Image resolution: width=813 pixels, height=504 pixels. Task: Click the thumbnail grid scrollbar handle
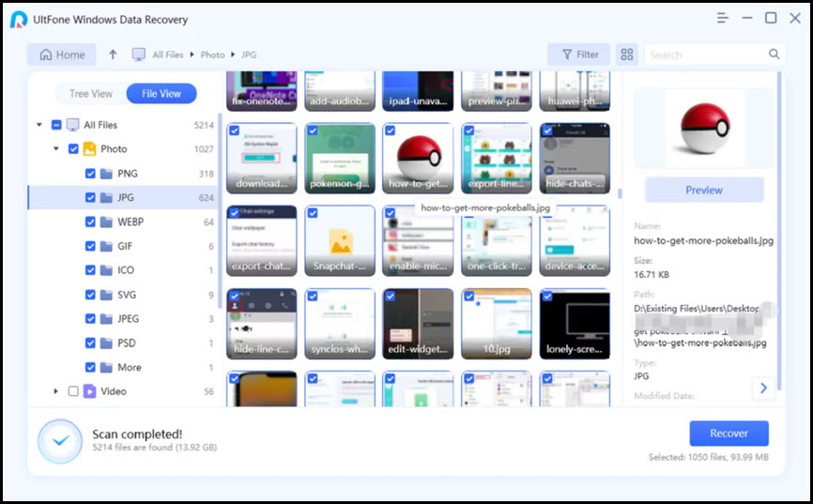tap(619, 194)
